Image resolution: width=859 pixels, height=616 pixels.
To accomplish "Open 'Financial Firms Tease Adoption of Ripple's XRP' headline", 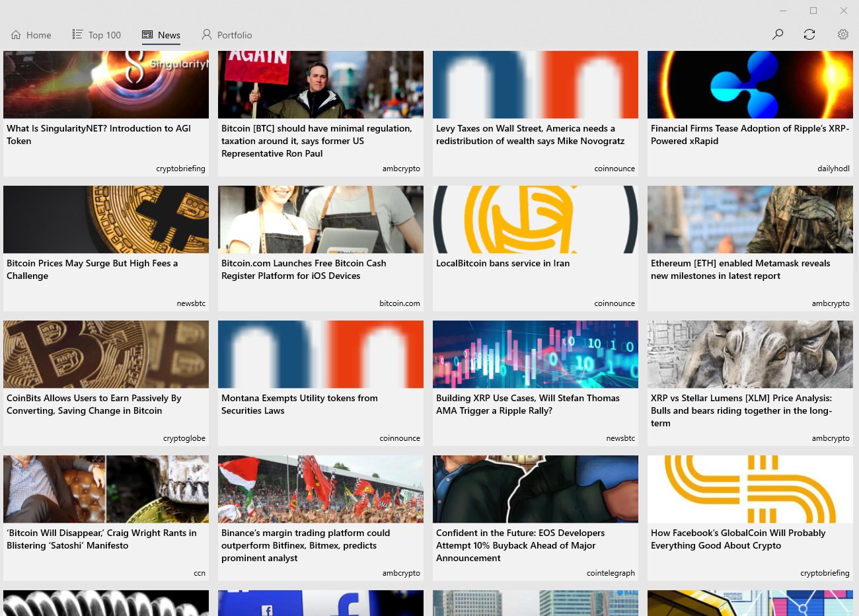I will (750, 135).
